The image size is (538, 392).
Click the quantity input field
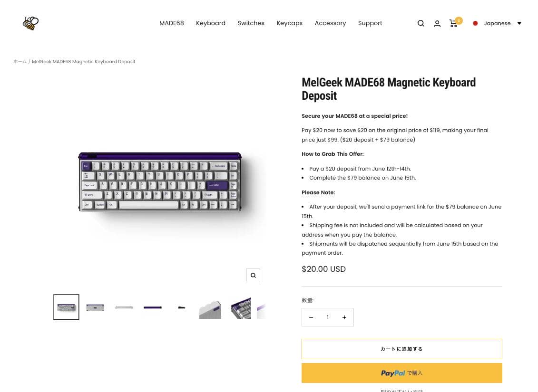(328, 317)
